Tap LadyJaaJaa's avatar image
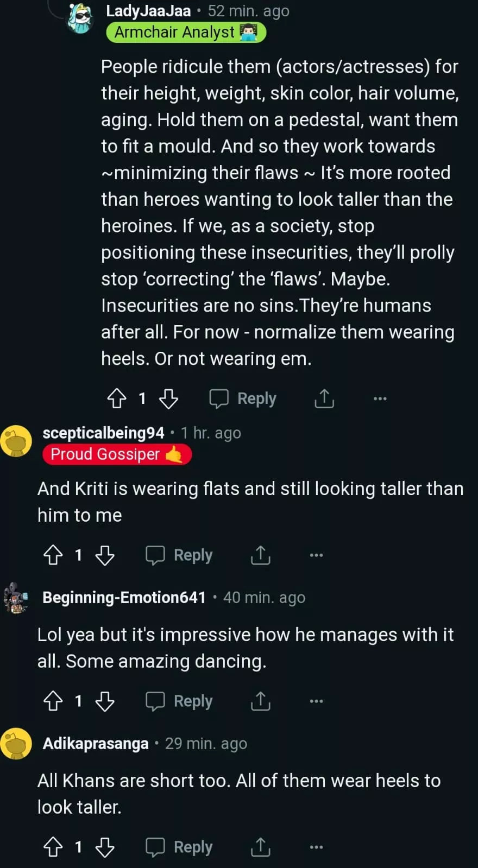Viewport: 478px width, 868px height. [81, 18]
